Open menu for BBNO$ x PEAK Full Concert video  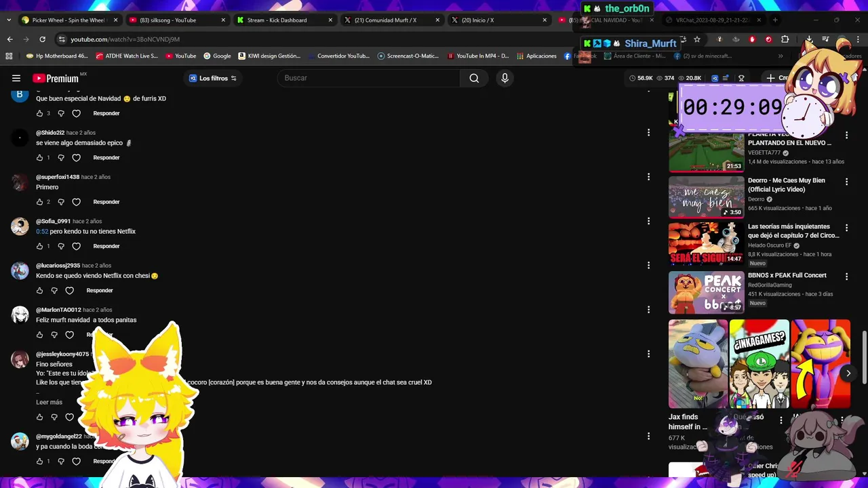click(846, 277)
